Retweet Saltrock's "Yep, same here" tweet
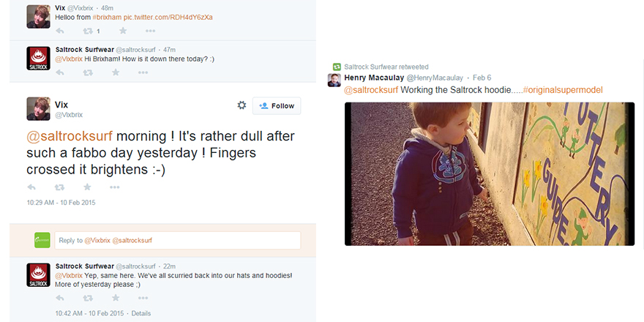This screenshot has width=644, height=322. (89, 298)
